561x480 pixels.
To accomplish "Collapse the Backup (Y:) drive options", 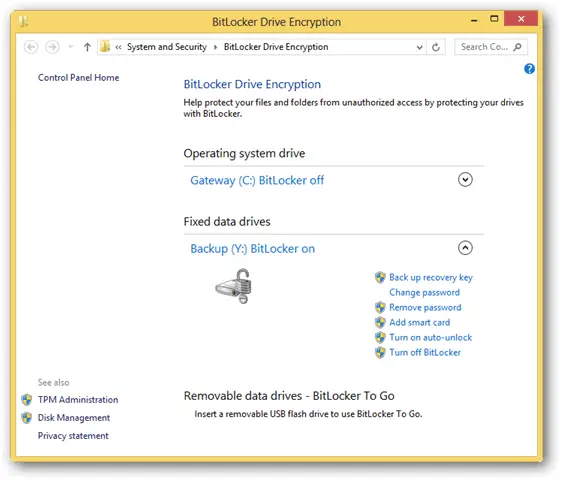I will click(x=465, y=248).
